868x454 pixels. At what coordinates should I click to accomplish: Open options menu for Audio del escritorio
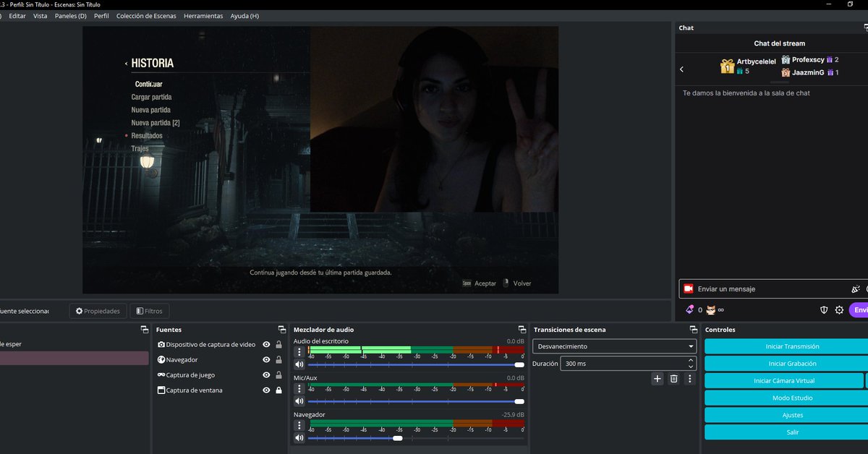coord(299,352)
